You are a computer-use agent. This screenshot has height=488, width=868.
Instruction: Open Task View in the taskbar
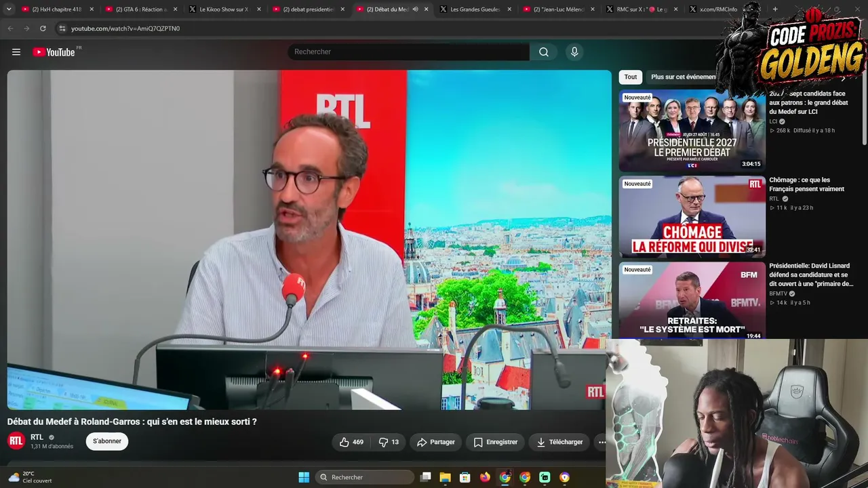pyautogui.click(x=426, y=477)
